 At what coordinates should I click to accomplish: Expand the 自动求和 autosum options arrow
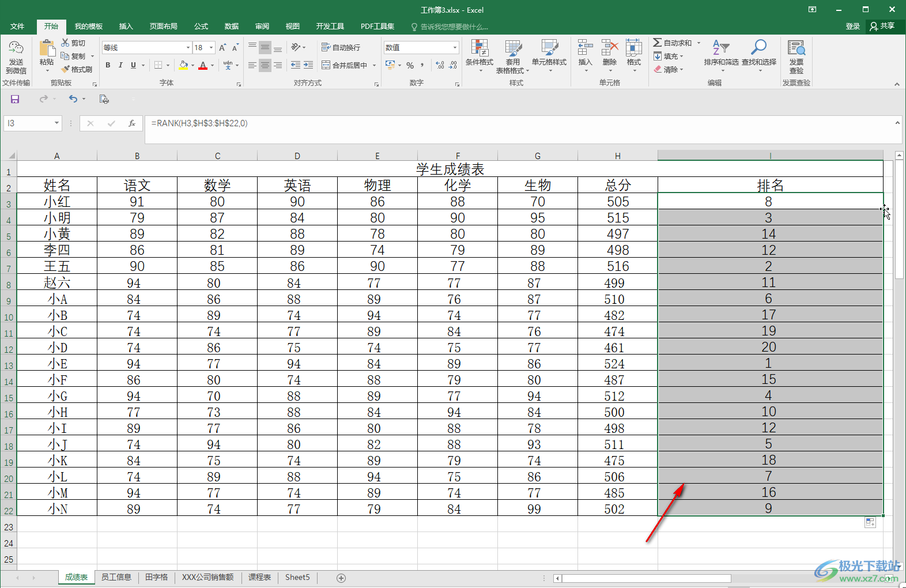pos(699,43)
